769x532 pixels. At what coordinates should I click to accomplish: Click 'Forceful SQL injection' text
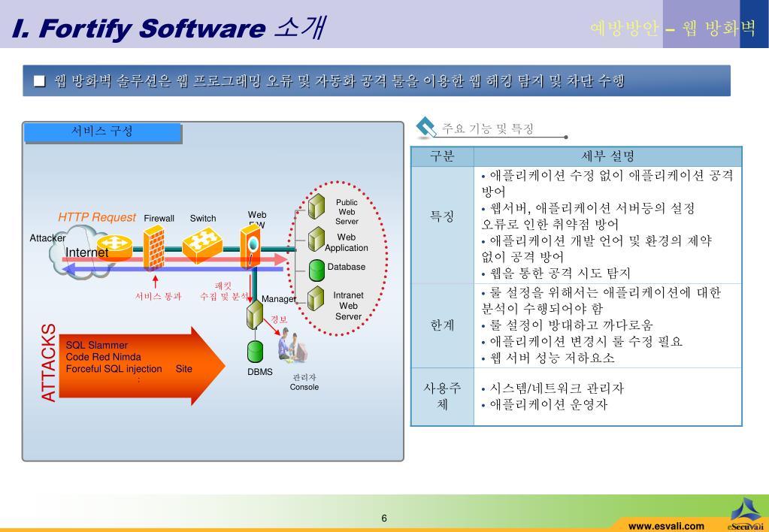pos(114,369)
